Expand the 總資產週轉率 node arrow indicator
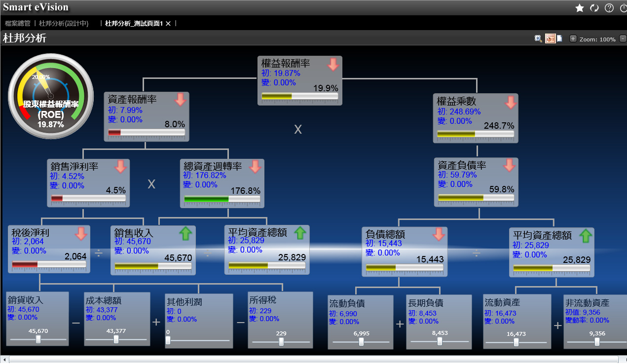 pos(255,168)
